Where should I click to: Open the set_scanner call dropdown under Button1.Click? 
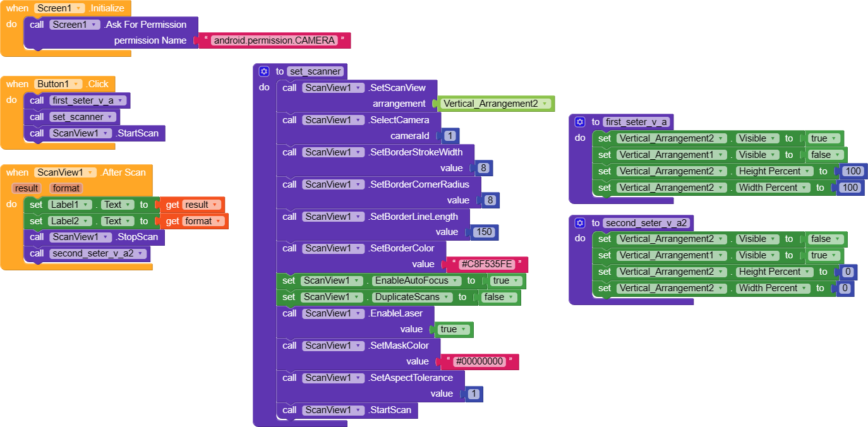(x=83, y=117)
